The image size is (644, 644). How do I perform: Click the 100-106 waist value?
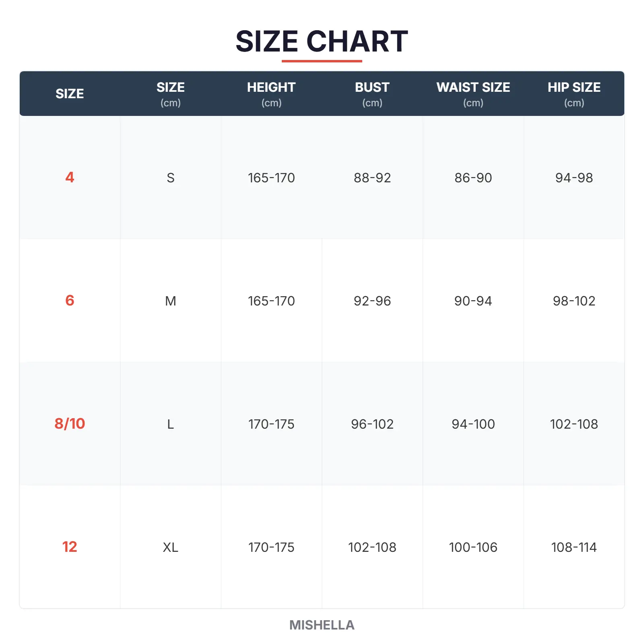tap(473, 547)
